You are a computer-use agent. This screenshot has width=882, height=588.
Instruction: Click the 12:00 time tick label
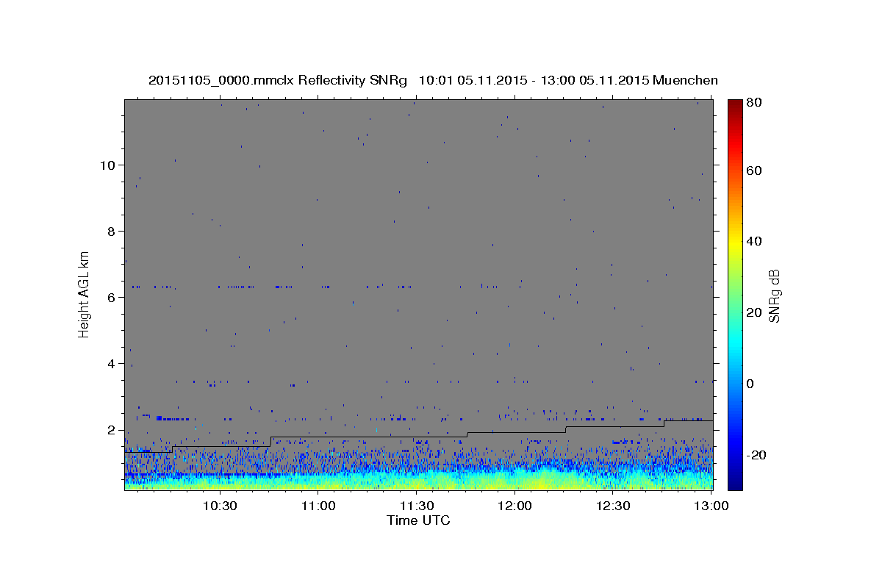tap(514, 506)
